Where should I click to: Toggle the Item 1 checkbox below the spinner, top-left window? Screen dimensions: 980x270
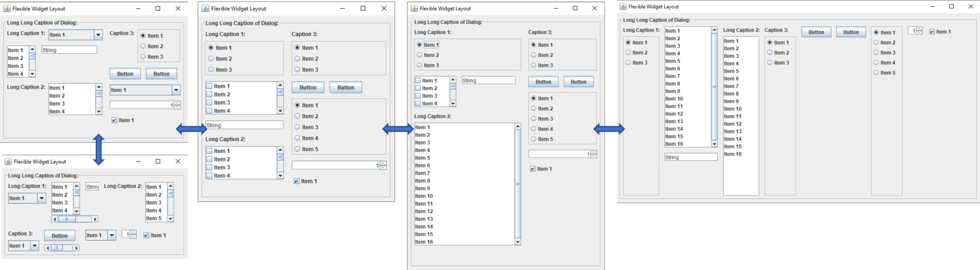click(x=114, y=120)
